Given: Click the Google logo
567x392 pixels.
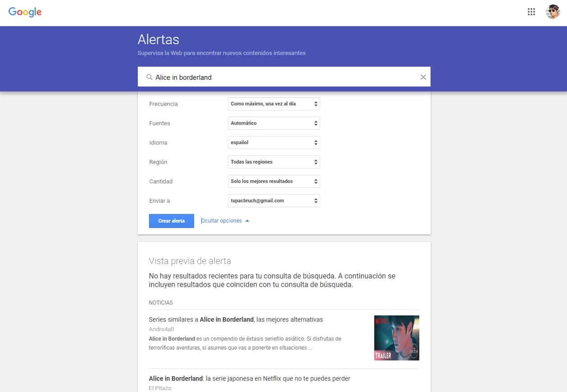Looking at the screenshot, I should pyautogui.click(x=25, y=12).
